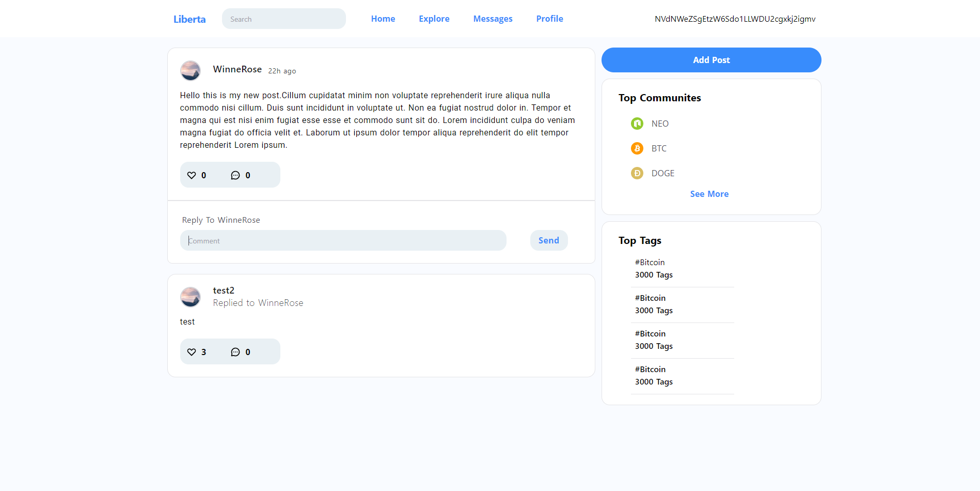Click the Comment input box

point(343,240)
